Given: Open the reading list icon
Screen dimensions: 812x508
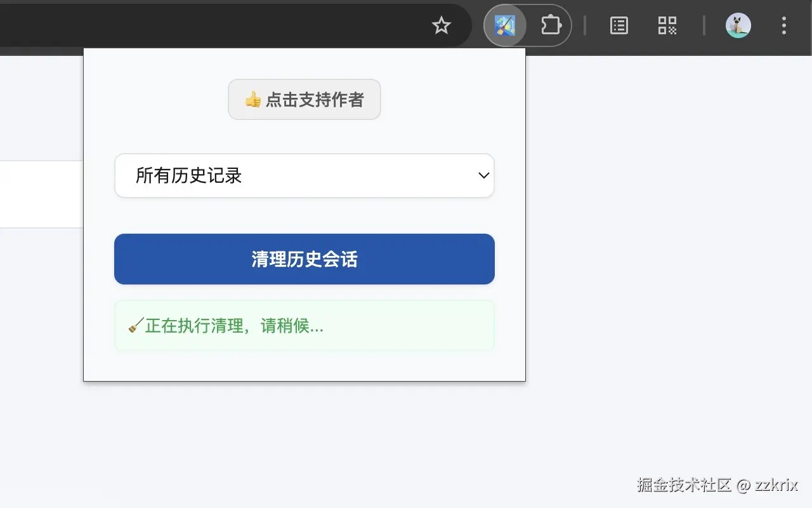Looking at the screenshot, I should [618, 25].
